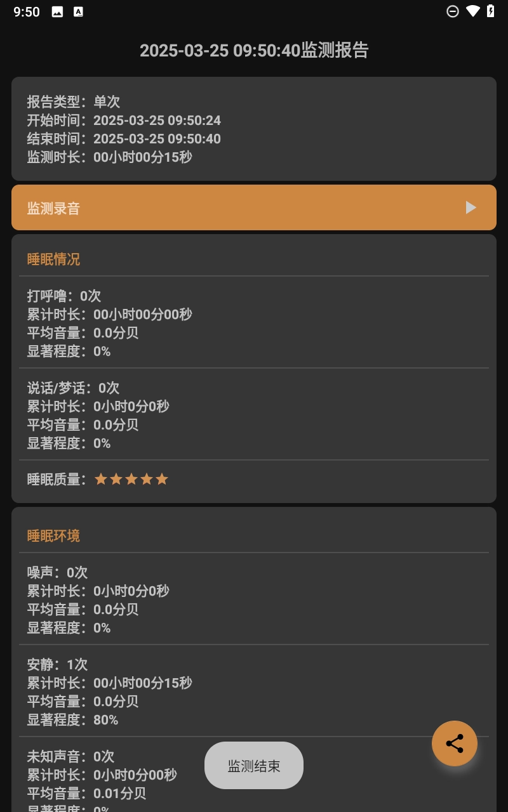Tap the status bar clock showing 9:50
The image size is (508, 812).
tap(27, 12)
